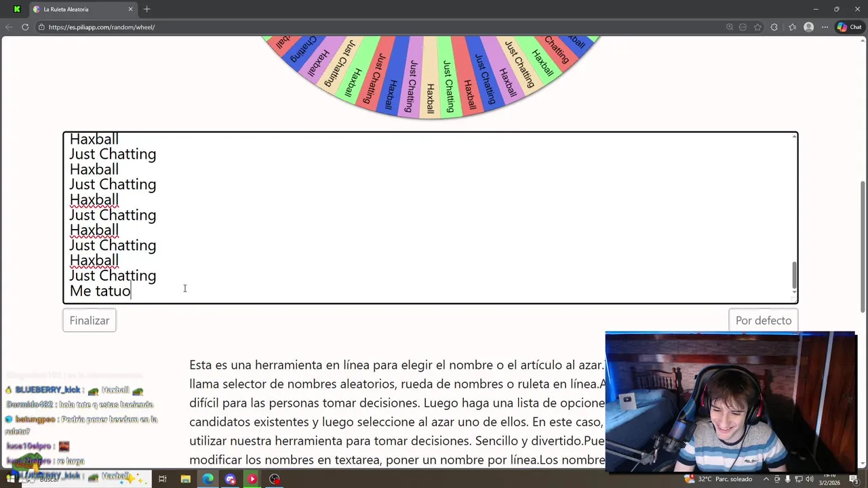The image size is (868, 488).
Task: Open the red play-button taskbar app
Action: tap(252, 479)
